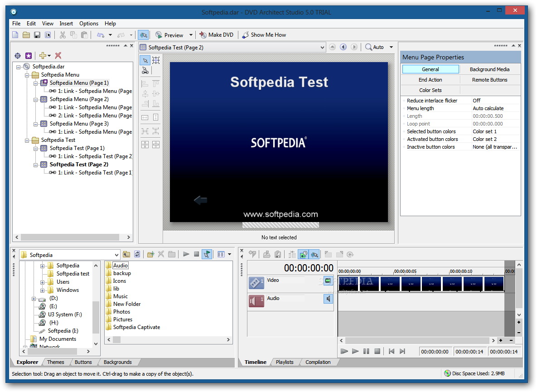Toggle the Video track display icon

[x=328, y=281]
